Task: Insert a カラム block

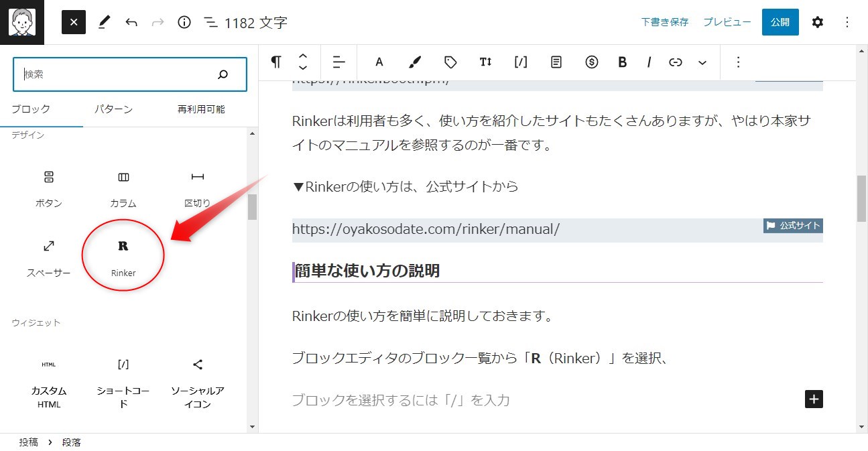Action: coord(123,187)
